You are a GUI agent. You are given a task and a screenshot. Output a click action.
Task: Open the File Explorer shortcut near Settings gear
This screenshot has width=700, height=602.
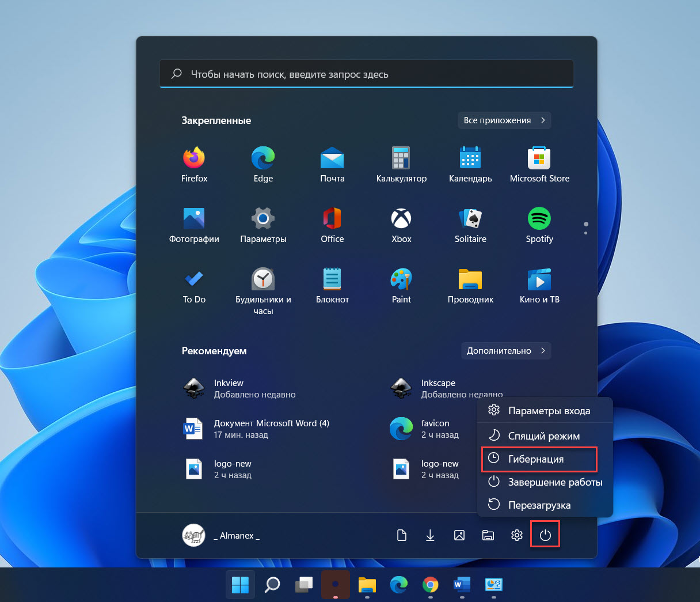click(488, 536)
